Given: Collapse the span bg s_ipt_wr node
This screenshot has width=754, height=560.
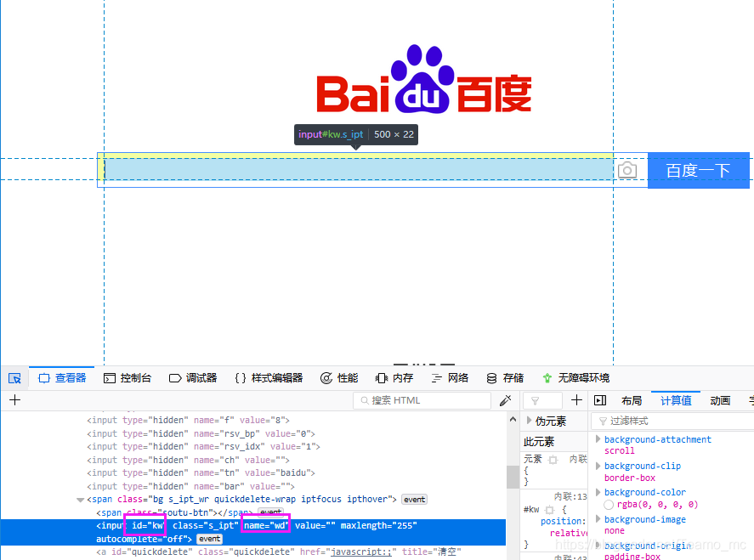Looking at the screenshot, I should 80,500.
